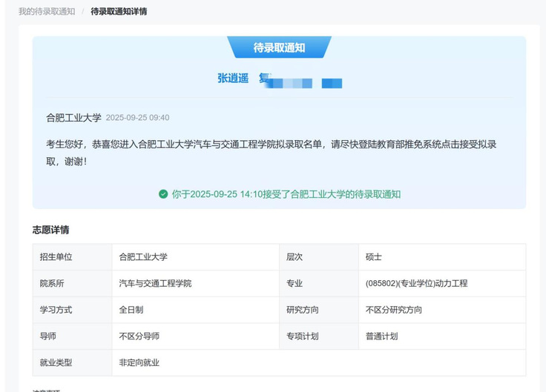Click the 志愿详情 section heading
Image resolution: width=546 pixels, height=392 pixels.
tap(50, 230)
